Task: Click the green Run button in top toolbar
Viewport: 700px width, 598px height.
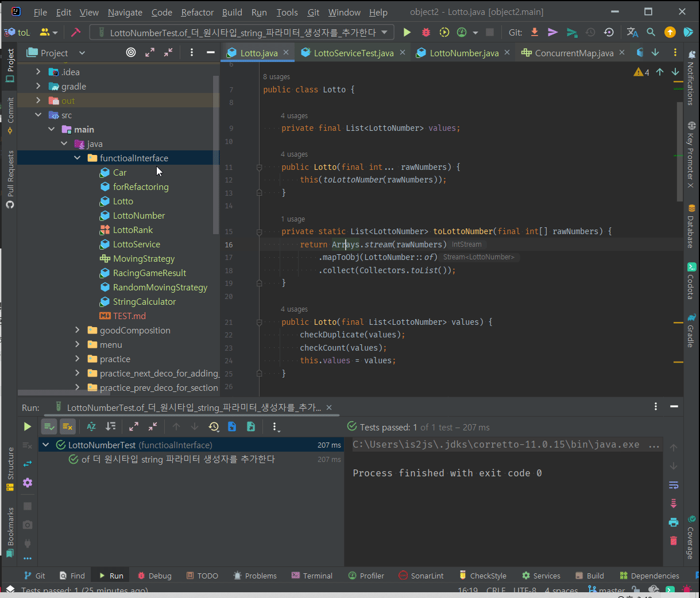Action: click(x=407, y=33)
